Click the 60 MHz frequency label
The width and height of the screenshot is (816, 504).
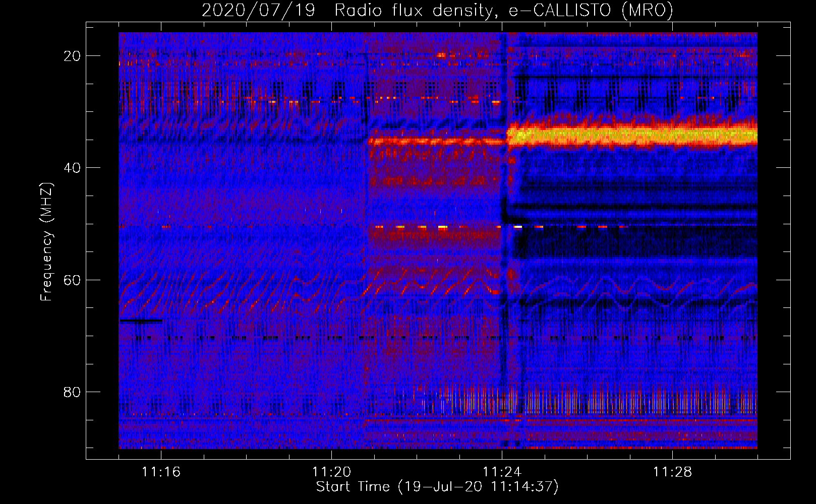pos(72,280)
